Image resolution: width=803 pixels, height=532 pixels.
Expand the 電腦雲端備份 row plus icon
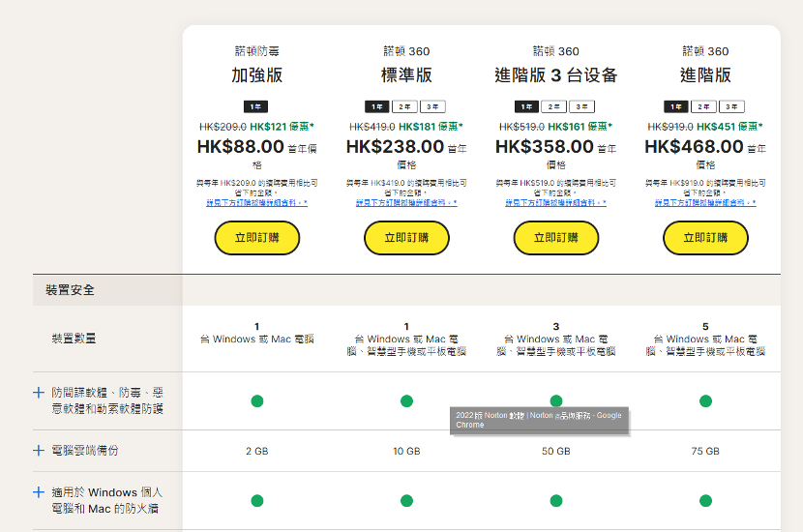pyautogui.click(x=39, y=451)
